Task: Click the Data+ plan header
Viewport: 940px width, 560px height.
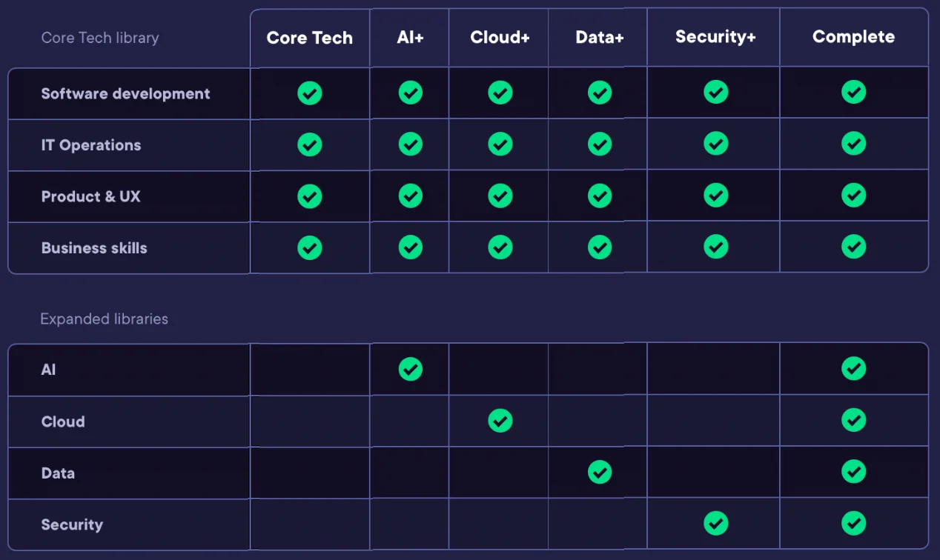Action: [x=598, y=38]
